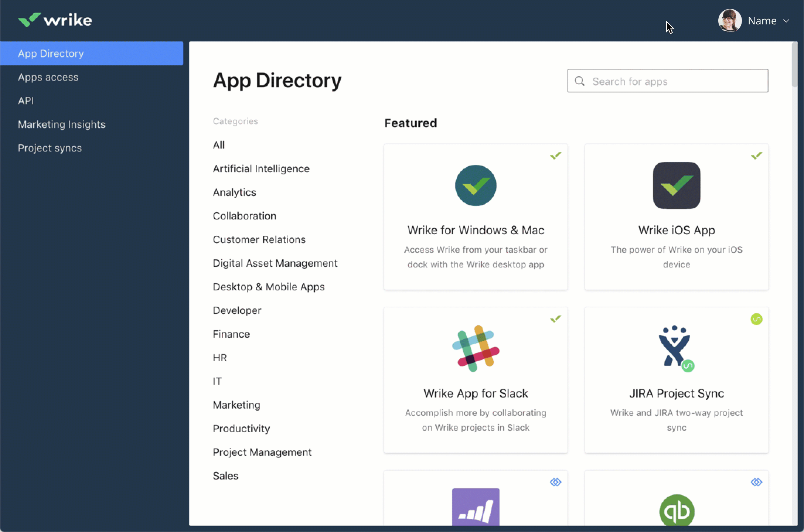
Task: Open JIRA Project Sync title
Action: click(x=677, y=393)
